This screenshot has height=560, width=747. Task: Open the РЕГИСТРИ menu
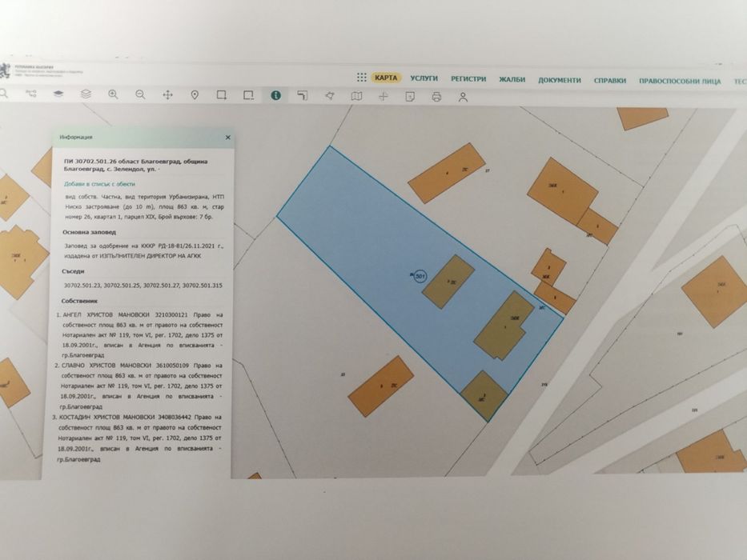tap(468, 79)
